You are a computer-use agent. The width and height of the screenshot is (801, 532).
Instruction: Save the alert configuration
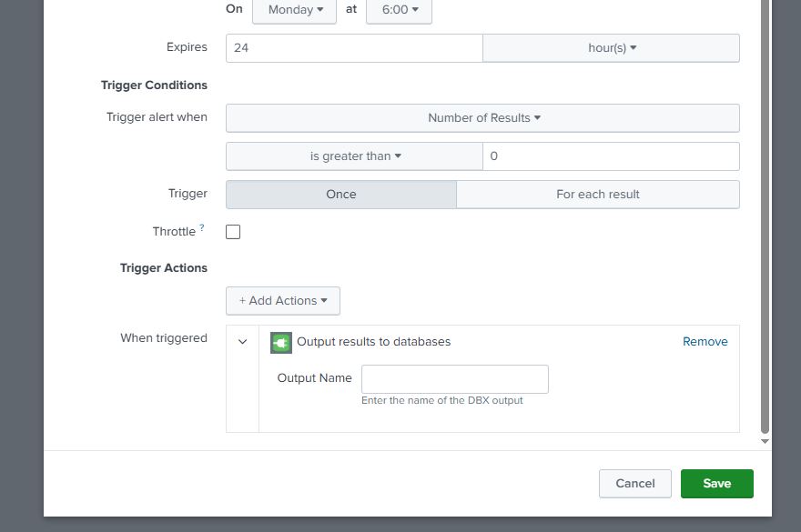[x=716, y=483]
